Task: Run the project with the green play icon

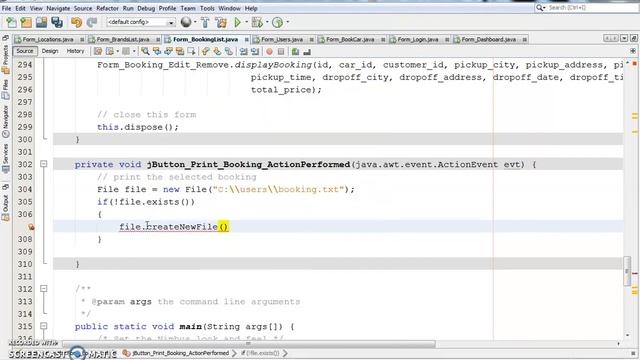Action: (x=237, y=22)
